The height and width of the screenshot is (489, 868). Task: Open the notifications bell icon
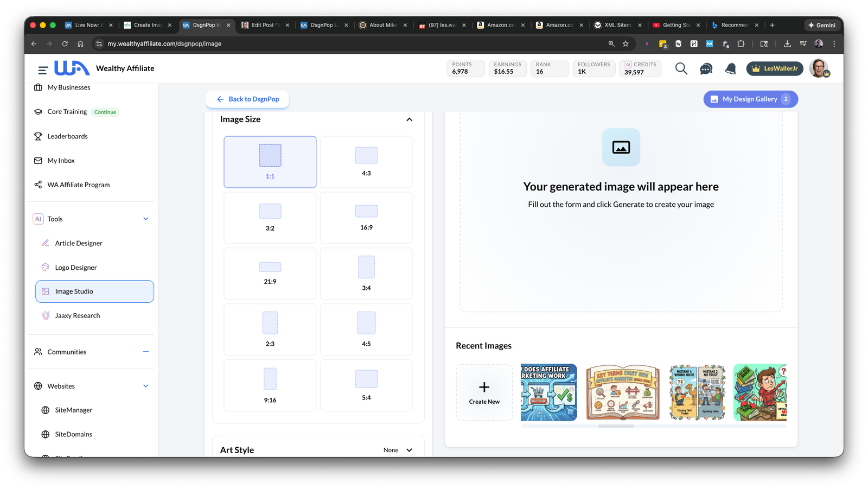(x=730, y=68)
